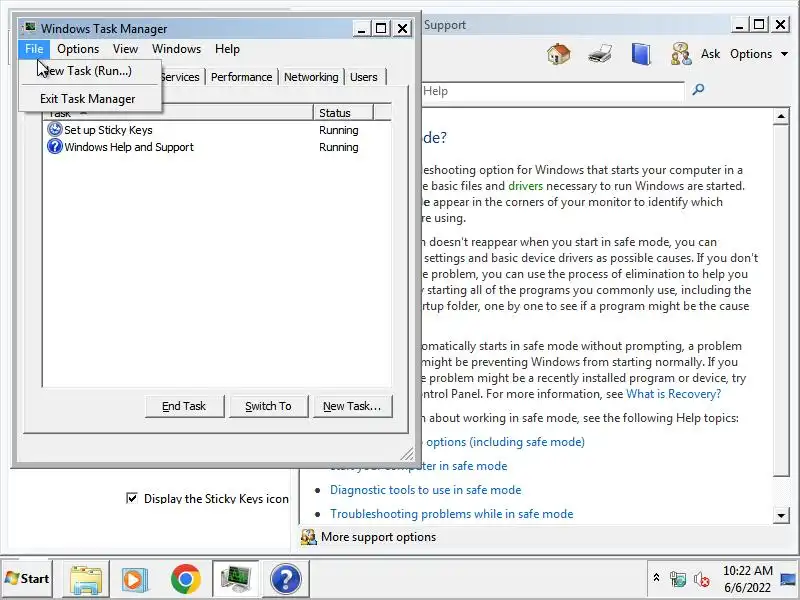The width and height of the screenshot is (800, 600).
Task: Click More support options link
Action: coord(378,537)
